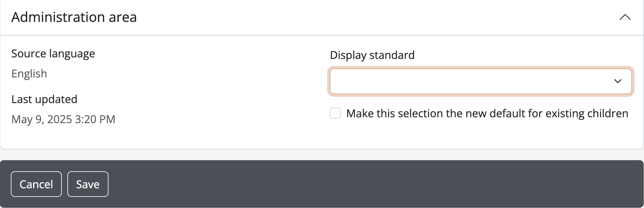This screenshot has height=208, width=644.
Task: Open the Display standard combo box
Action: [x=481, y=81]
